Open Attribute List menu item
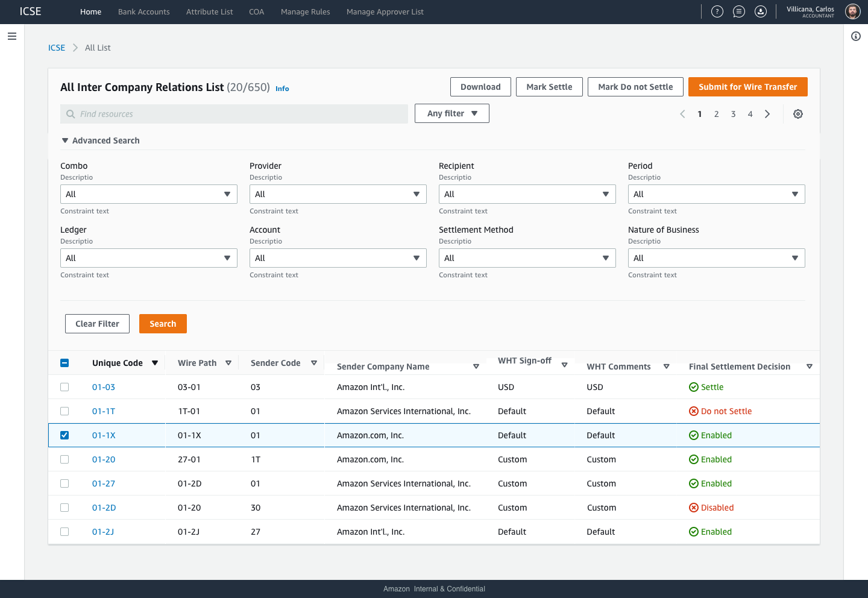Screen dimensions: 868x598 [x=210, y=11]
